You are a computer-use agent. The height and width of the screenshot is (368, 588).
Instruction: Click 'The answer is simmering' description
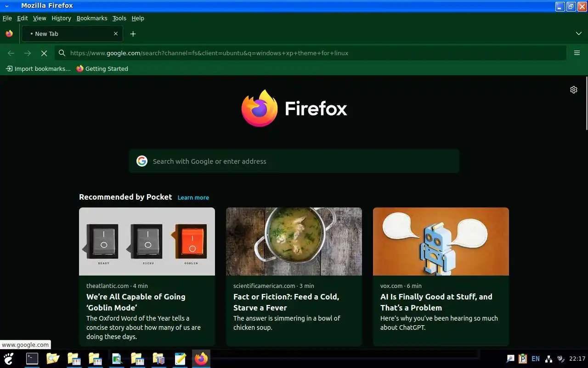pos(287,323)
